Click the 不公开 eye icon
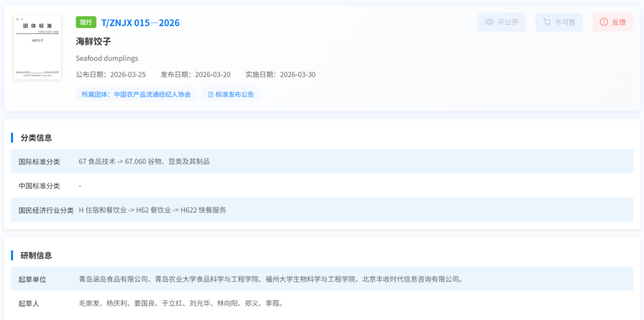Screen dimensions: 644x320 pos(489,22)
